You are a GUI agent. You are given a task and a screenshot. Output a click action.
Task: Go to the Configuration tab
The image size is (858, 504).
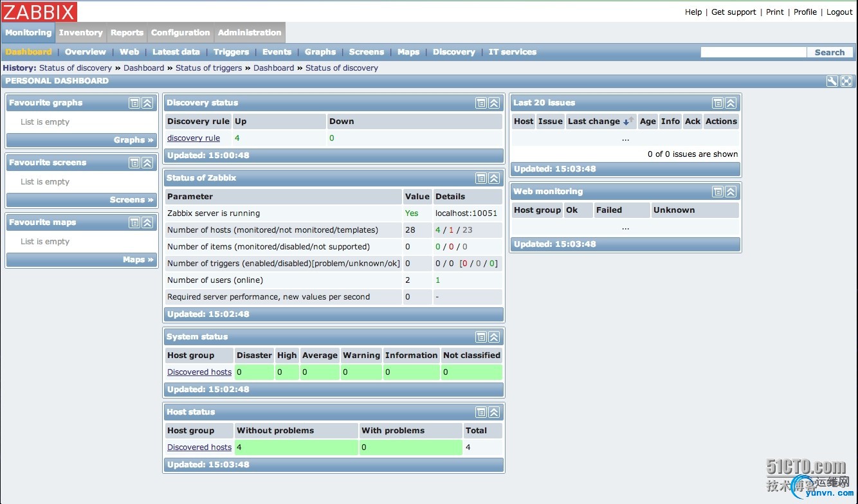pos(181,33)
